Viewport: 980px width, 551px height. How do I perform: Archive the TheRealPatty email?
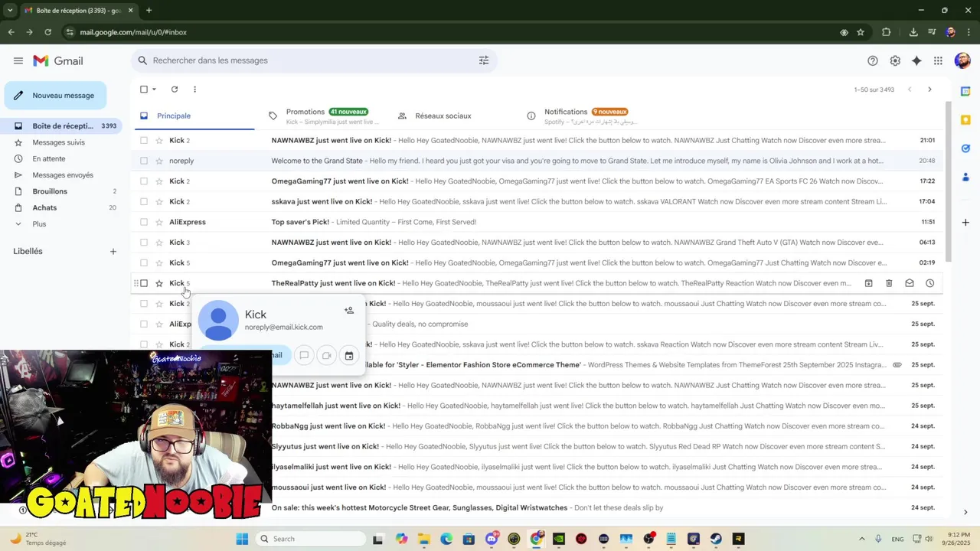coord(869,283)
